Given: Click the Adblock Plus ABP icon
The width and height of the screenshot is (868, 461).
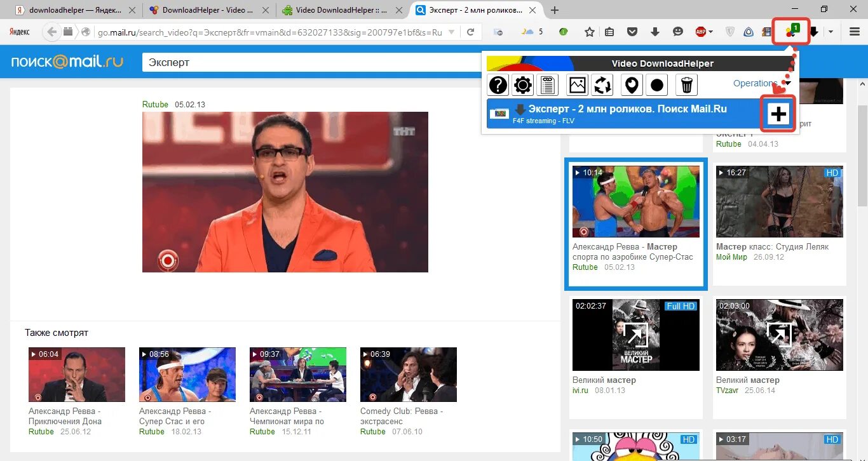Looking at the screenshot, I should (x=701, y=32).
